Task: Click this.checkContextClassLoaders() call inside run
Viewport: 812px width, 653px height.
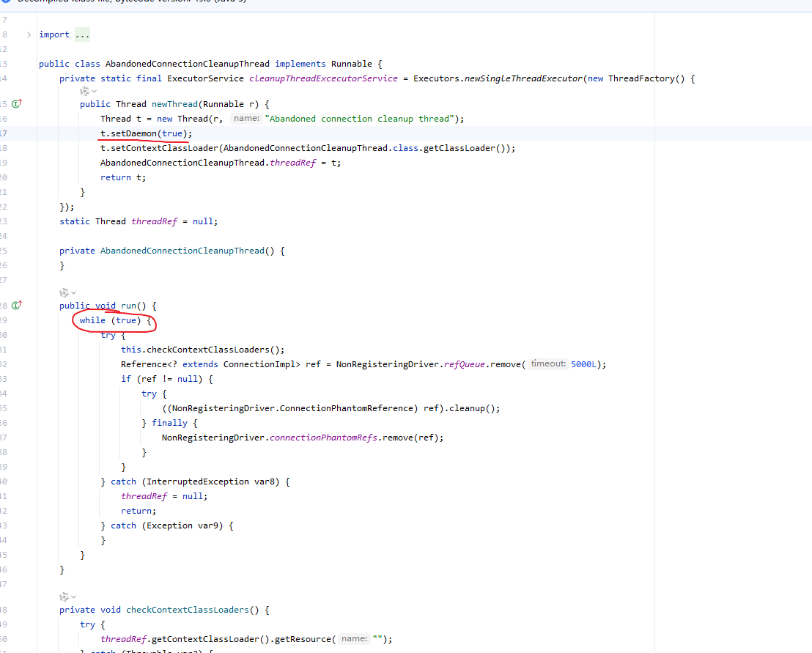Action: coord(202,350)
